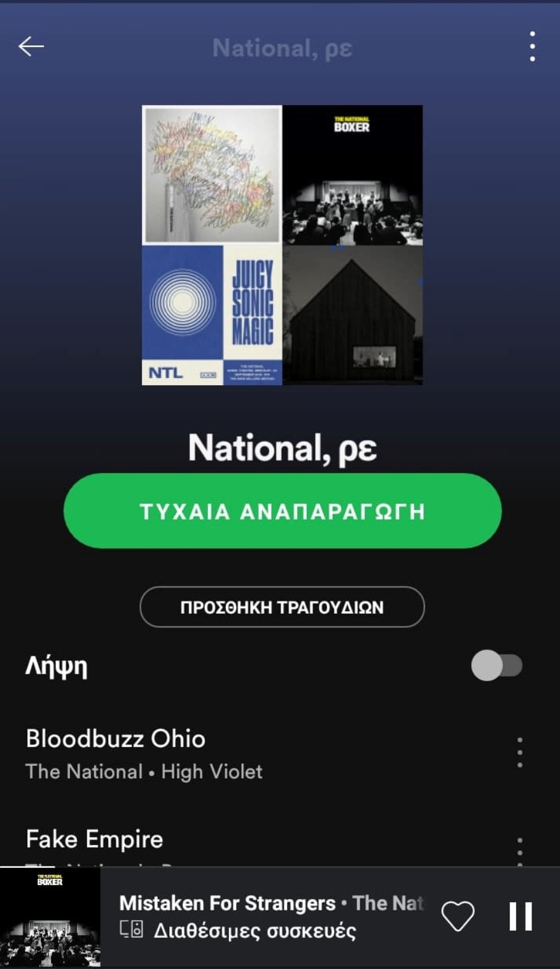The height and width of the screenshot is (969, 560).
Task: Toggle the Λήψη download switch
Action: click(497, 665)
